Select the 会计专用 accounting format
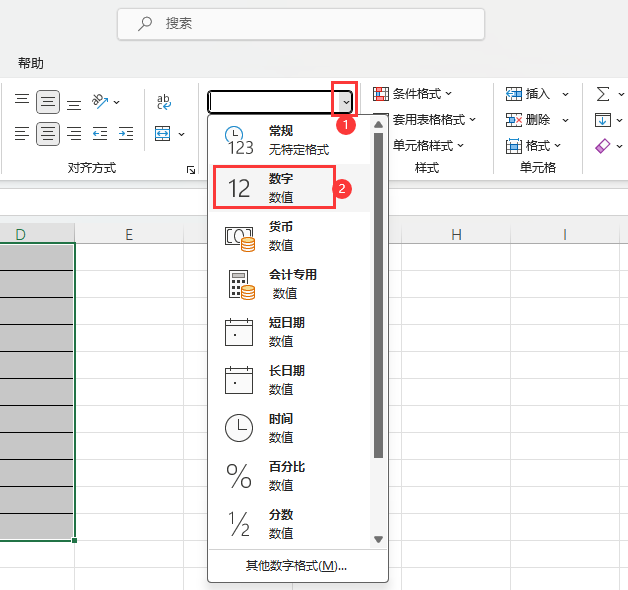The height and width of the screenshot is (590, 628). pyautogui.click(x=291, y=284)
